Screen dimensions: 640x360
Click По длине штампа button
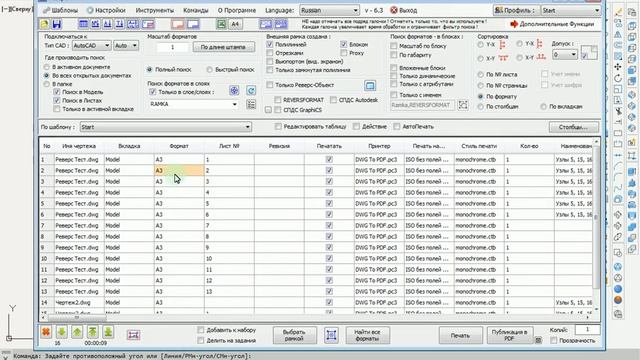(x=223, y=47)
